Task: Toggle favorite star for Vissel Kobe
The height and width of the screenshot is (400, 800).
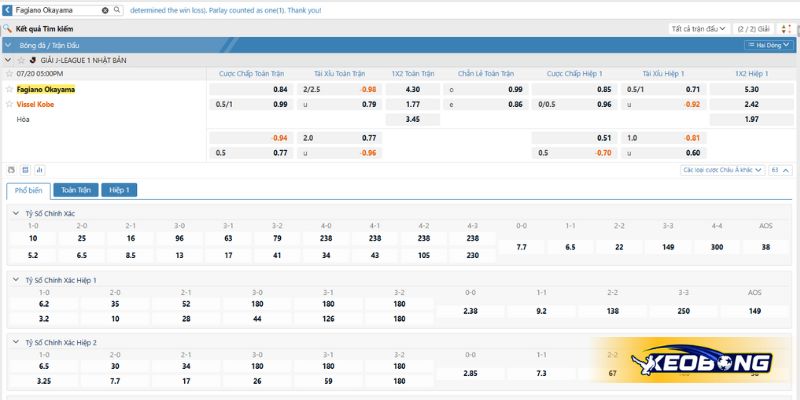Action: (11, 104)
